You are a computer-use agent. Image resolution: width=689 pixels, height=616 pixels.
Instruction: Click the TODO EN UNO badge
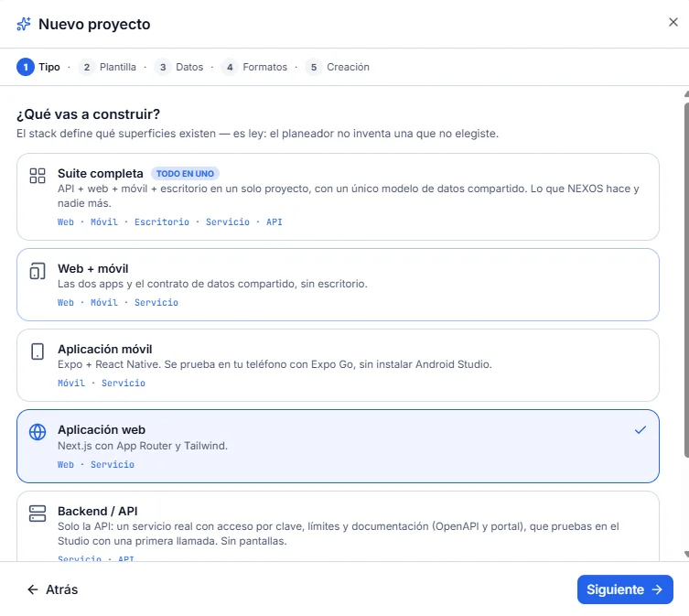pyautogui.click(x=185, y=174)
